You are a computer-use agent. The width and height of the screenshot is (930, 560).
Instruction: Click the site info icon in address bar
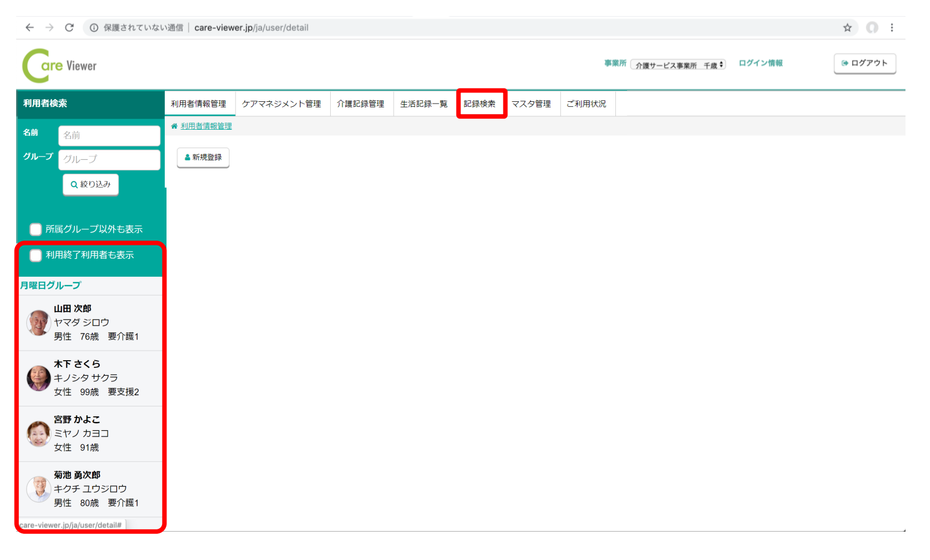point(94,27)
